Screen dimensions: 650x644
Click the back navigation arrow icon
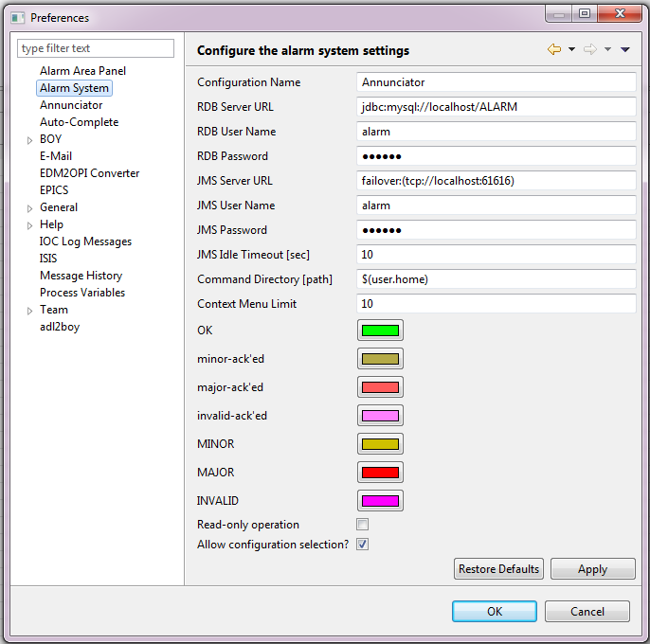(554, 49)
